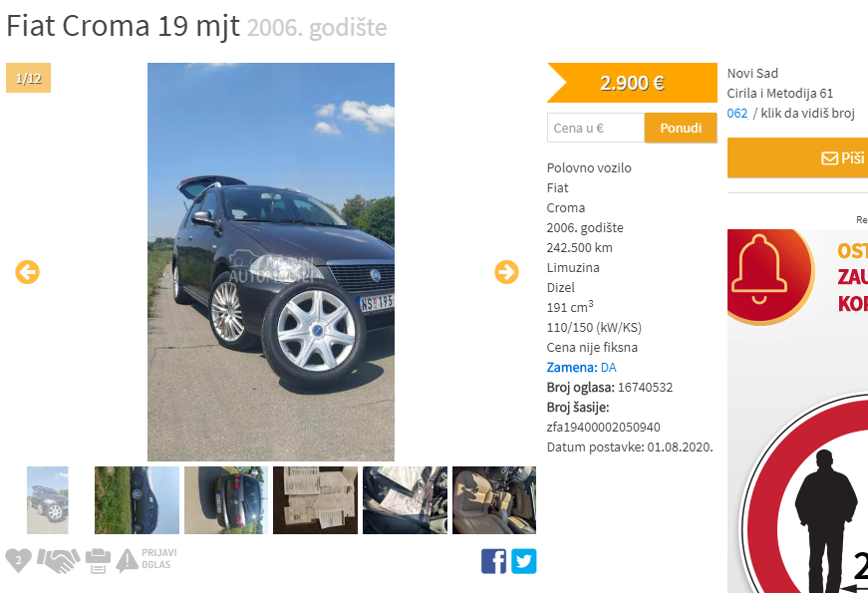This screenshot has width=868, height=593.
Task: Click the red bell notification banner
Action: click(x=797, y=277)
